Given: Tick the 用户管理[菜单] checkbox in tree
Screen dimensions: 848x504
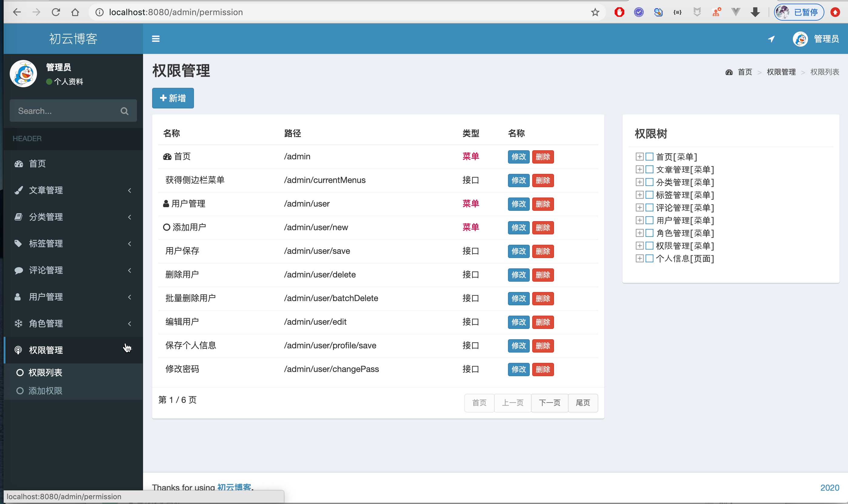Looking at the screenshot, I should click(x=649, y=220).
